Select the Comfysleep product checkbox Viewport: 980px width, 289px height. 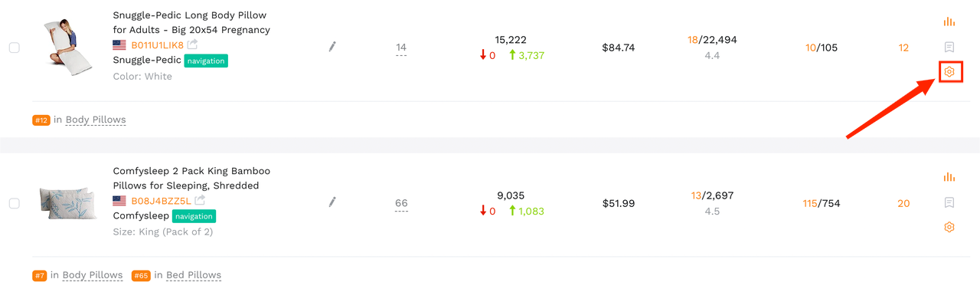pyautogui.click(x=15, y=203)
